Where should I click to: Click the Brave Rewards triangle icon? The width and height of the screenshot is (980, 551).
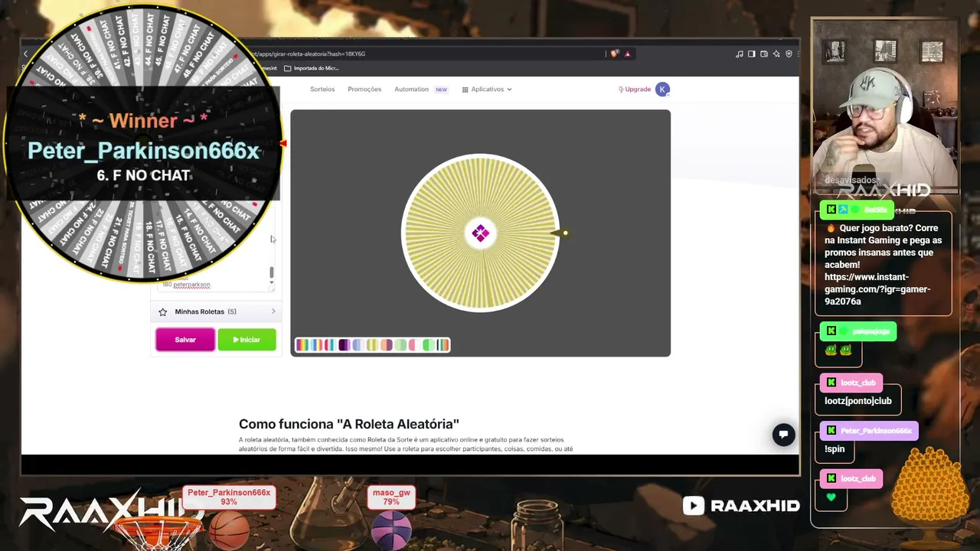[627, 54]
